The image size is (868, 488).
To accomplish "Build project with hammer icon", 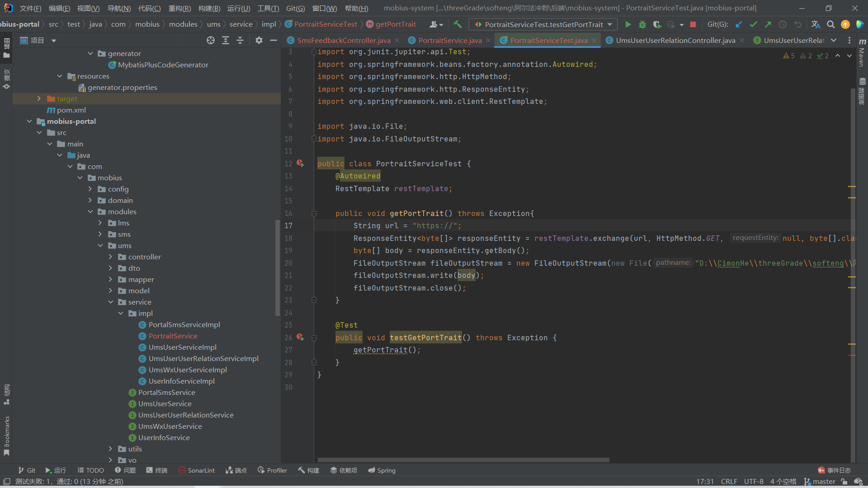I will [x=458, y=24].
